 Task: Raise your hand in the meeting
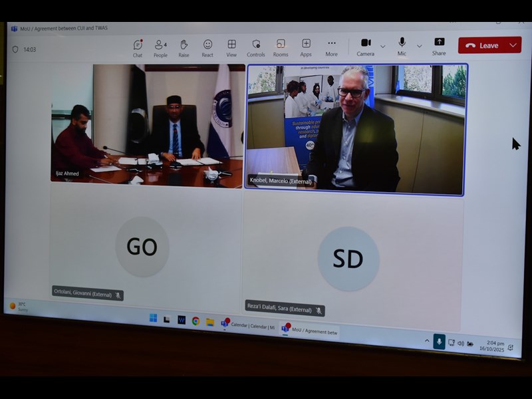[x=184, y=47]
